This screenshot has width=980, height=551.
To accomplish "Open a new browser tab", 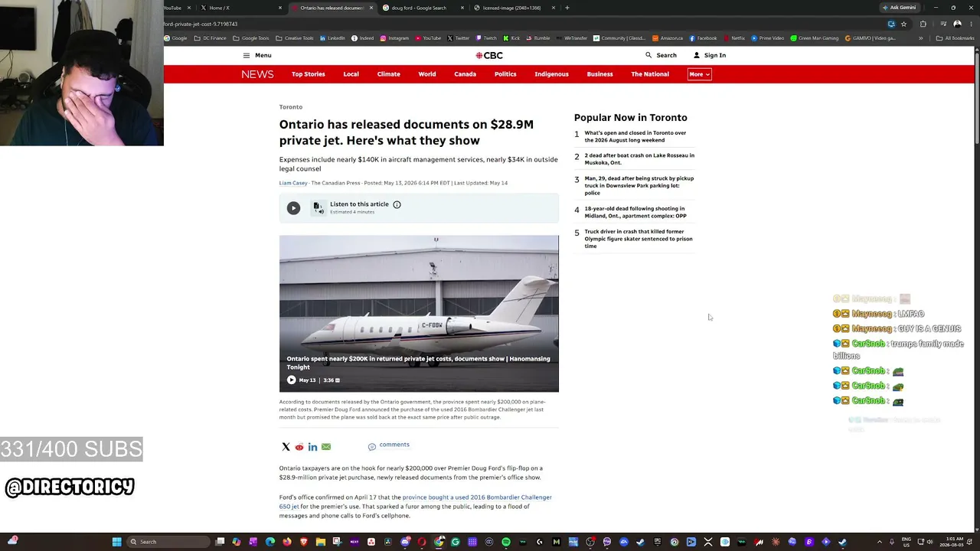I will 567,8.
